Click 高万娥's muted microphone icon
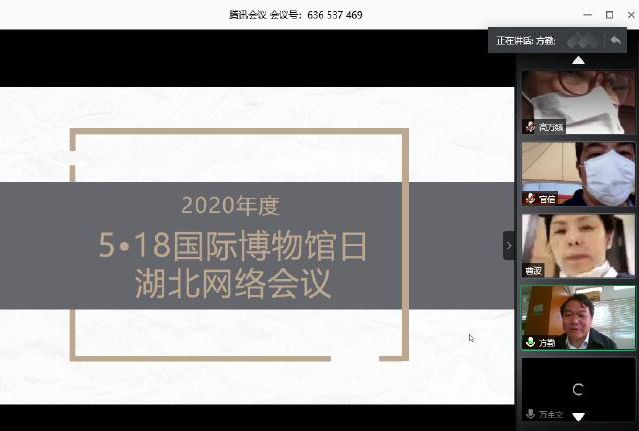The height and width of the screenshot is (431, 639). (529, 127)
